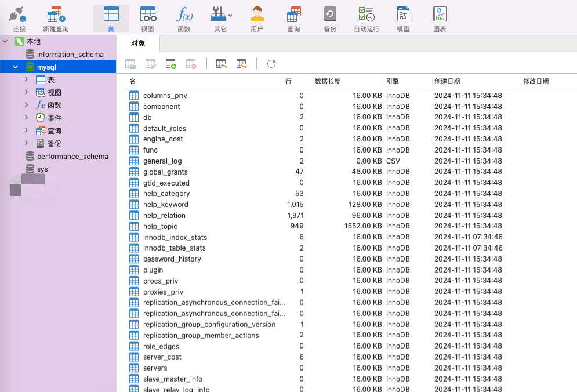Image resolution: width=577 pixels, height=392 pixels.
Task: Select the 本地 connection in sidebar
Action: click(58, 42)
